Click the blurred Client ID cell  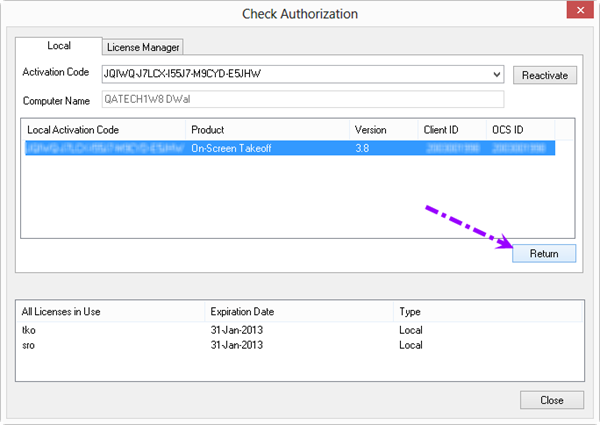(x=453, y=148)
